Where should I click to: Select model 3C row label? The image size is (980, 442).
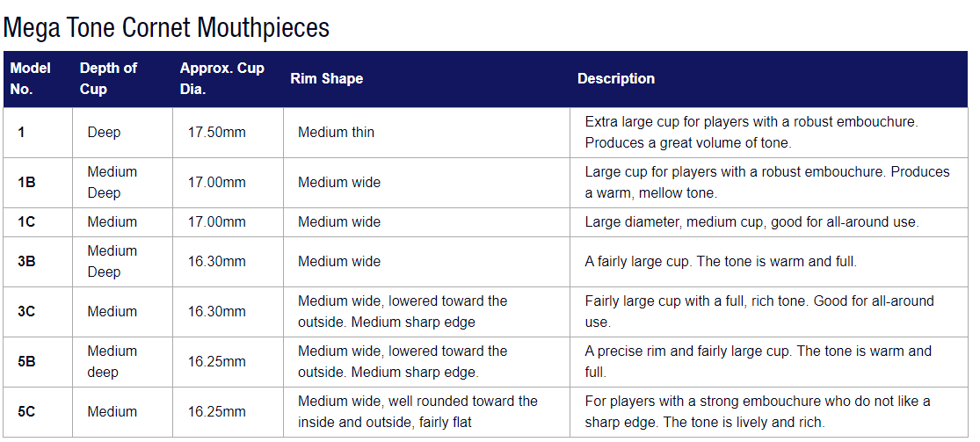[26, 311]
